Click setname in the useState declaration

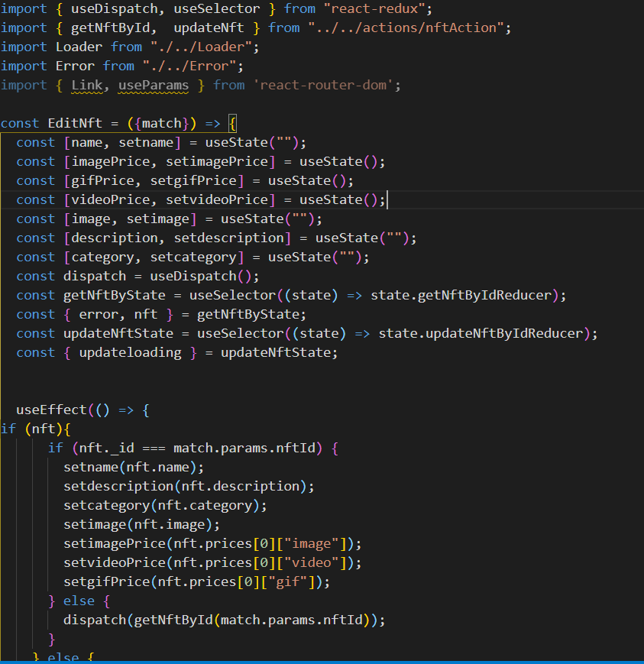tap(146, 142)
